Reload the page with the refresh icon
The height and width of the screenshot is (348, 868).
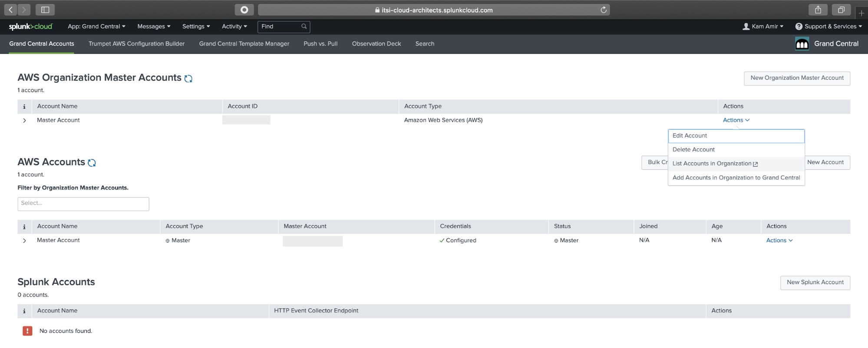click(x=603, y=10)
